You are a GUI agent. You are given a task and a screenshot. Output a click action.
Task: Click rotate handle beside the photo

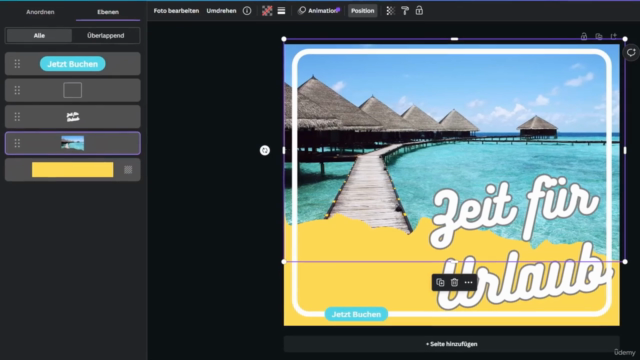265,150
